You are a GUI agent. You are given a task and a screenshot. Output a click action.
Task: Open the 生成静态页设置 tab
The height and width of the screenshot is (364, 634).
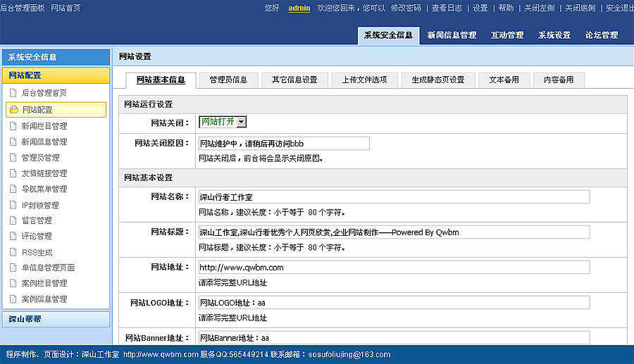coord(437,80)
